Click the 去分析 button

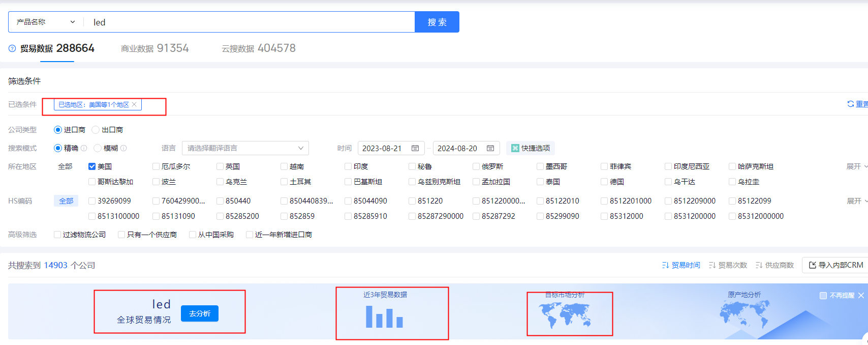click(199, 313)
